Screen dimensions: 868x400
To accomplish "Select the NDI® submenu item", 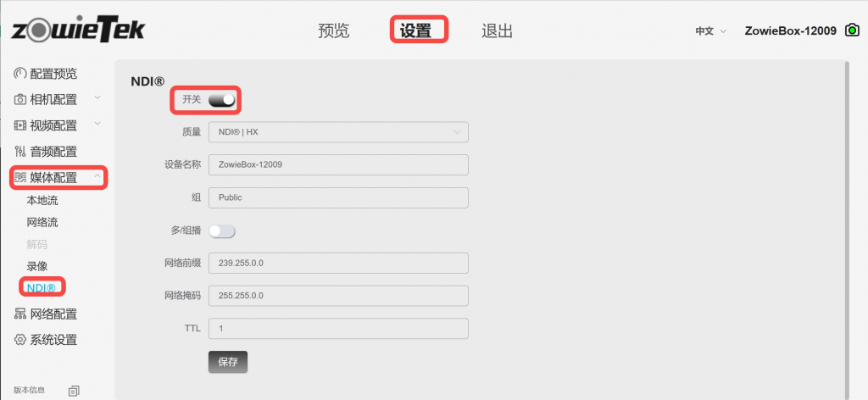I will (x=42, y=287).
